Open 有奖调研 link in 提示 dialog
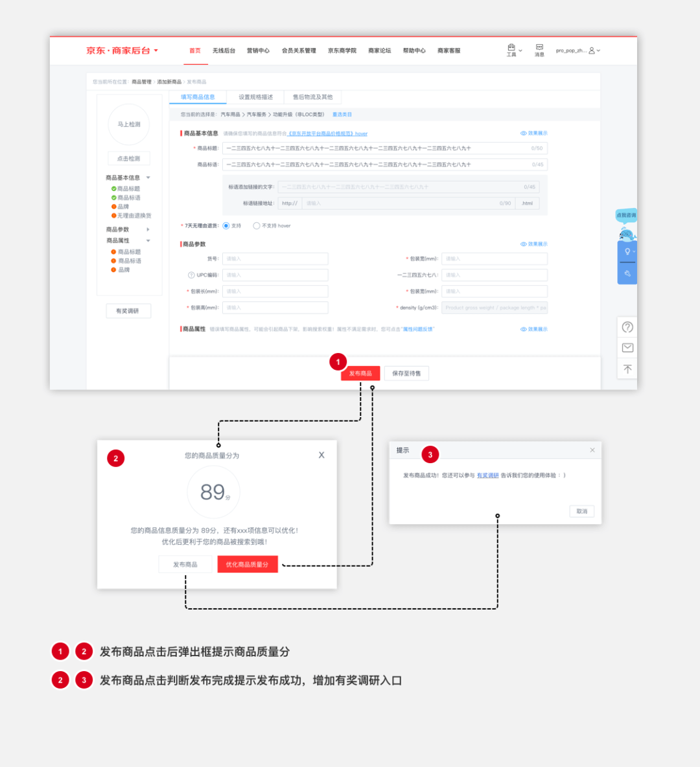 tap(487, 475)
